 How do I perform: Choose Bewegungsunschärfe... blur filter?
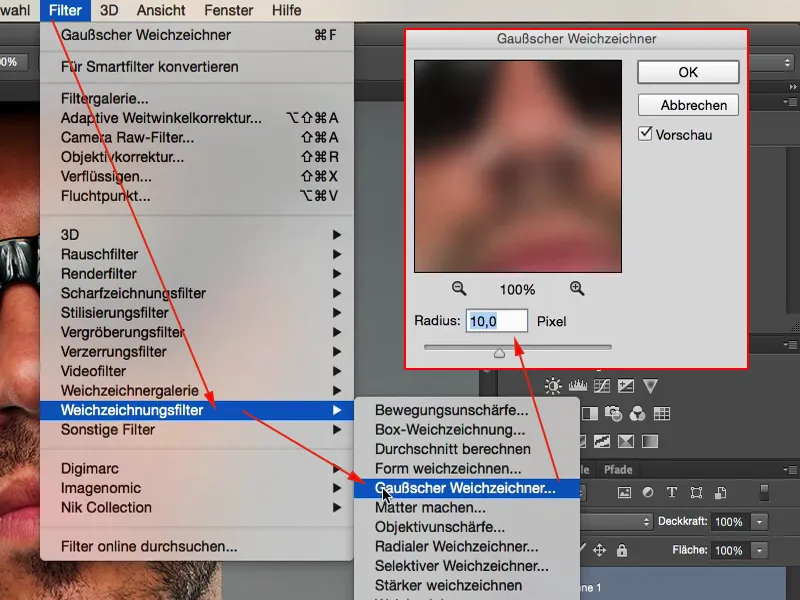pyautogui.click(x=467, y=410)
